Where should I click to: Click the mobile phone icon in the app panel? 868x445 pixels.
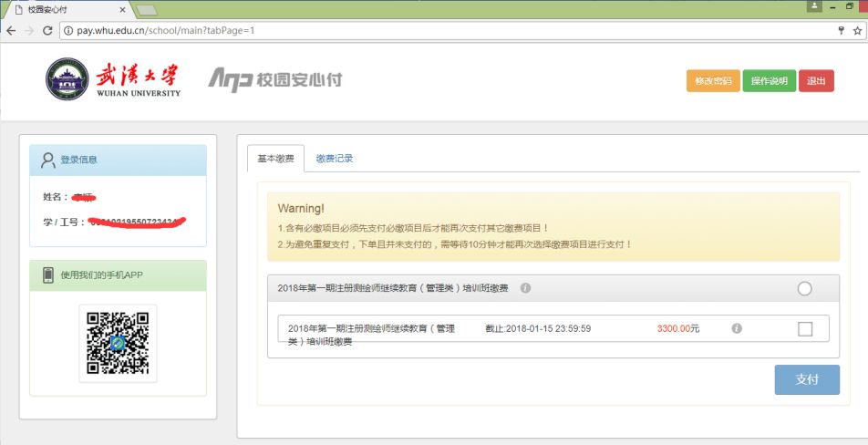[x=48, y=275]
